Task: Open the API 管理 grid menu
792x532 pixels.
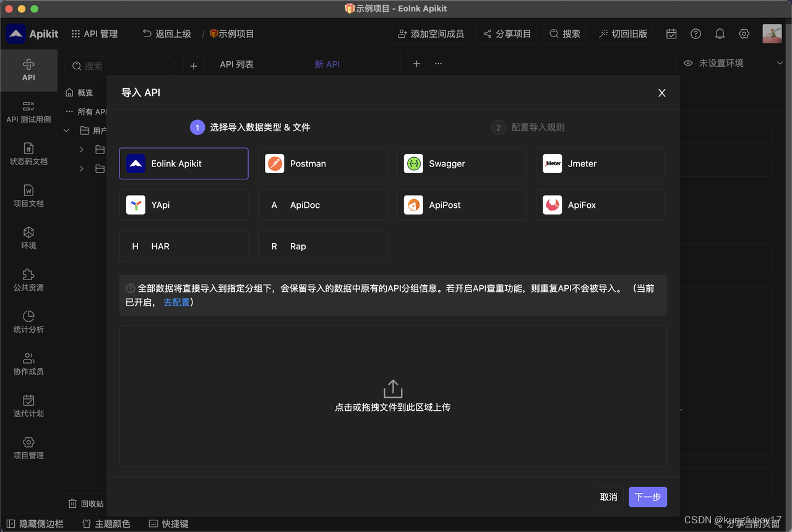Action: [94, 34]
